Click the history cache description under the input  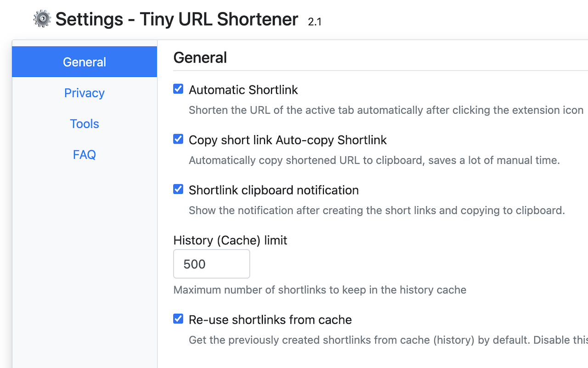click(x=320, y=290)
